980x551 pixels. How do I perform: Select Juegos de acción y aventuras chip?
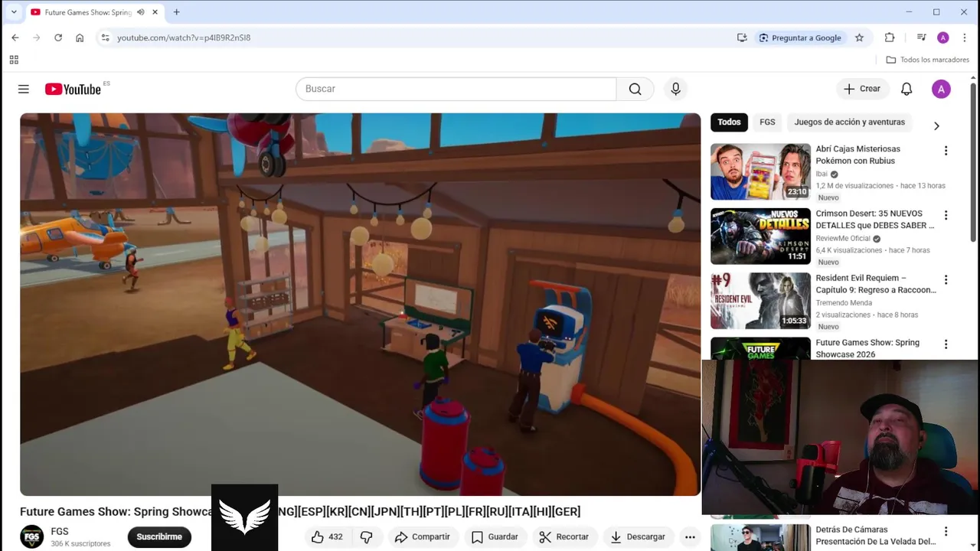click(x=849, y=122)
